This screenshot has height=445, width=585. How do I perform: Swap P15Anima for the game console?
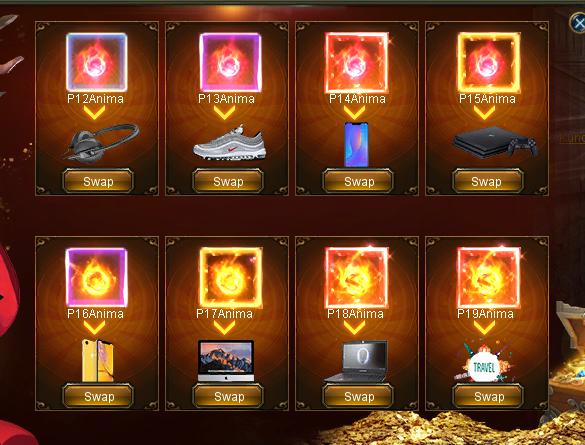(488, 181)
